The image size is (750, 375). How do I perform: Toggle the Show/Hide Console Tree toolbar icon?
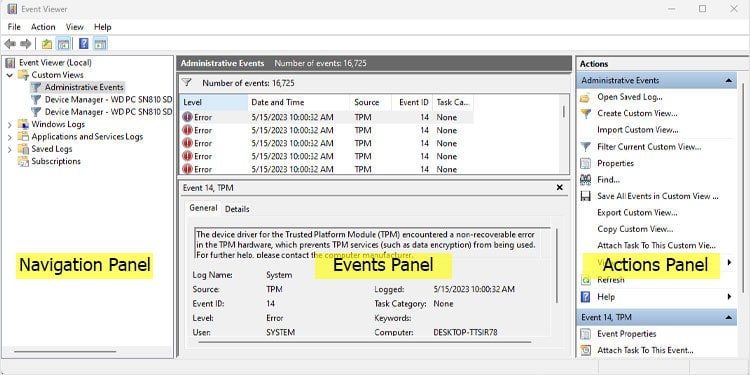[x=63, y=44]
